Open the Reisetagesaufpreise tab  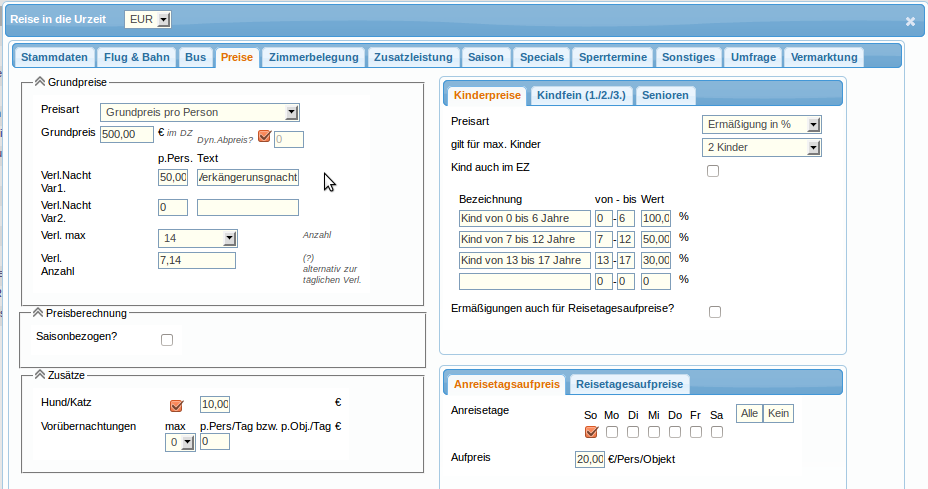point(629,385)
